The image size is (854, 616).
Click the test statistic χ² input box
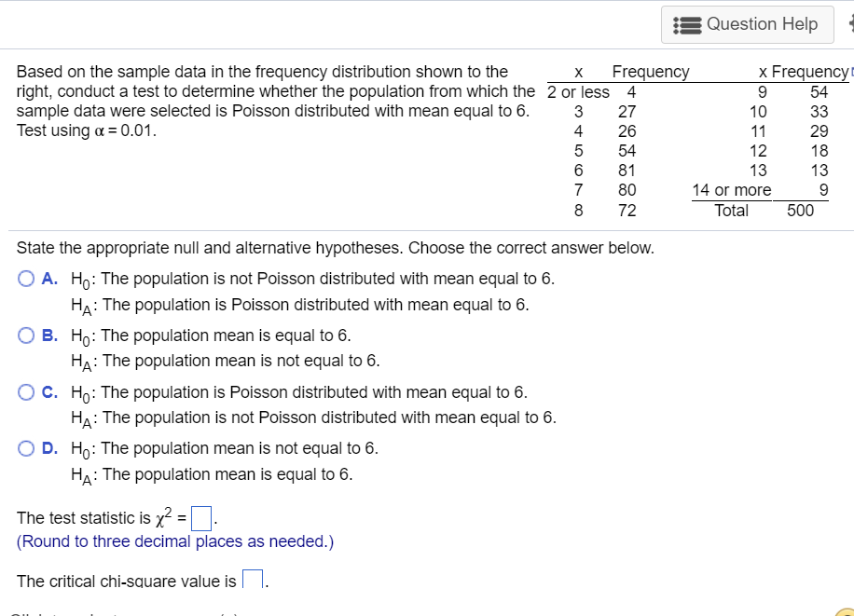[x=202, y=517]
